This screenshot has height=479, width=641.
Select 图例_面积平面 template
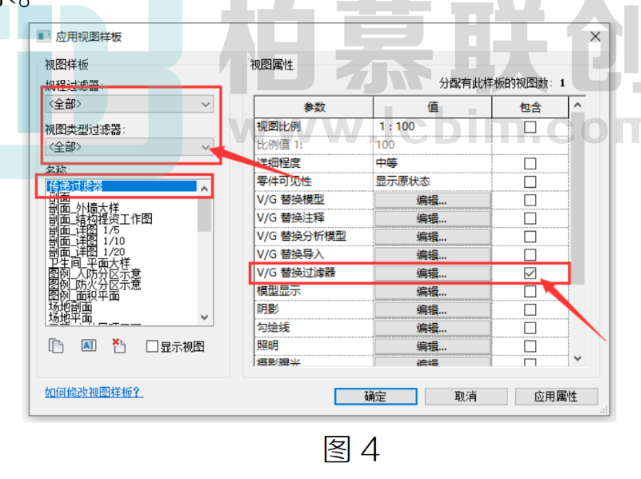84,295
